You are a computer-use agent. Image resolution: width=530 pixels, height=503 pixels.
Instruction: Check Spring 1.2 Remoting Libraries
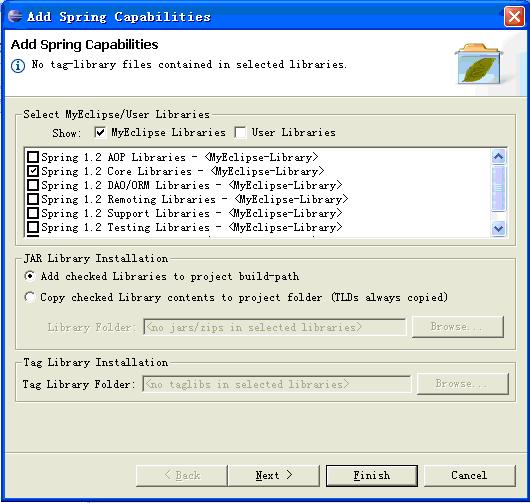33,199
